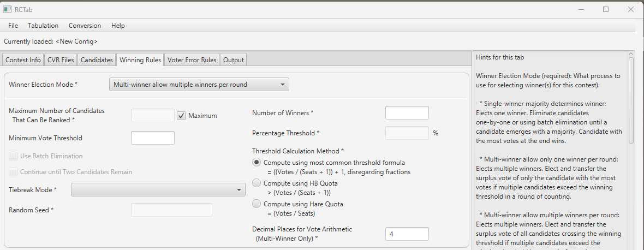Image resolution: width=644 pixels, height=250 pixels.
Task: Open the Help menu
Action: [118, 26]
